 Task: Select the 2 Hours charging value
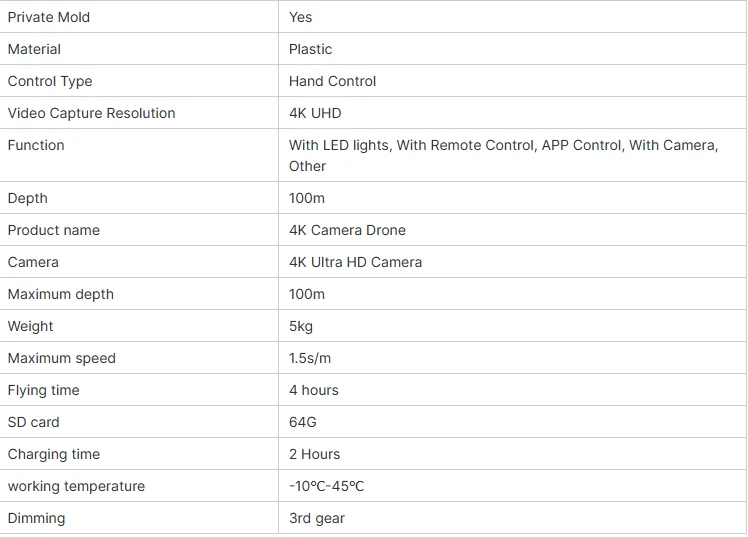[314, 454]
